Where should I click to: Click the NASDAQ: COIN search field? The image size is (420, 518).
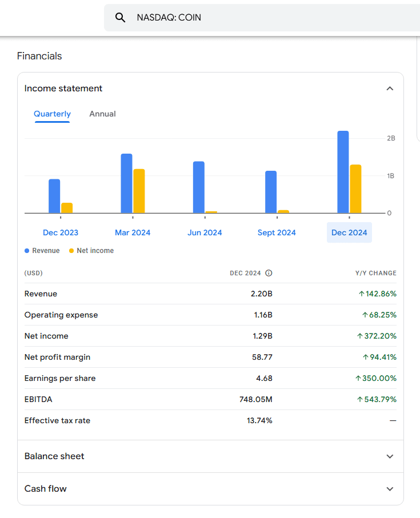click(257, 18)
